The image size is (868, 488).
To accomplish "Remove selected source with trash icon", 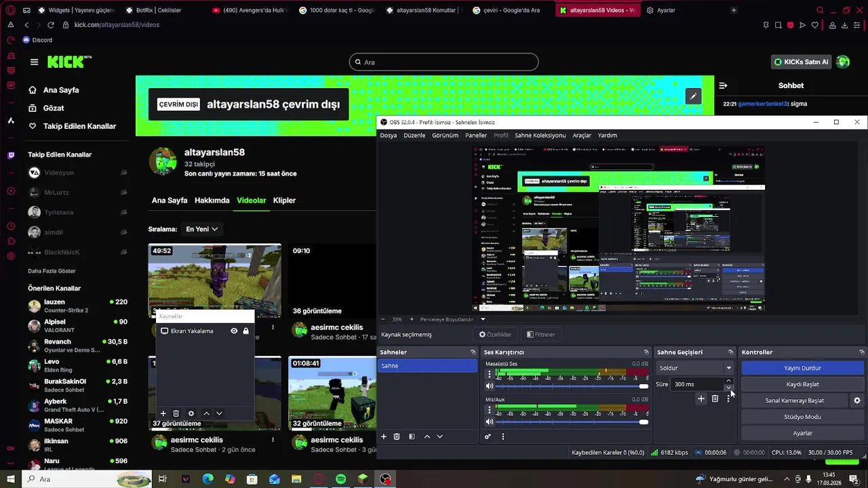I will (x=176, y=413).
